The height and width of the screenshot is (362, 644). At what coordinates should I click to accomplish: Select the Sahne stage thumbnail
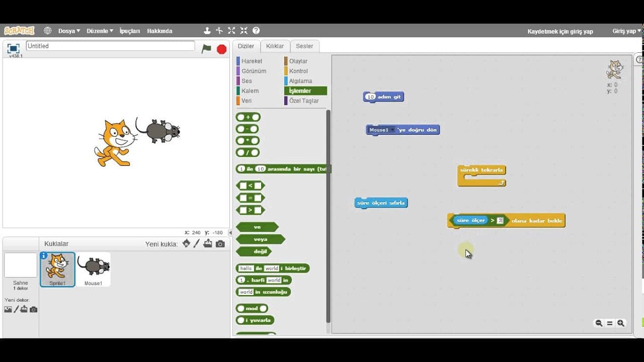click(21, 265)
